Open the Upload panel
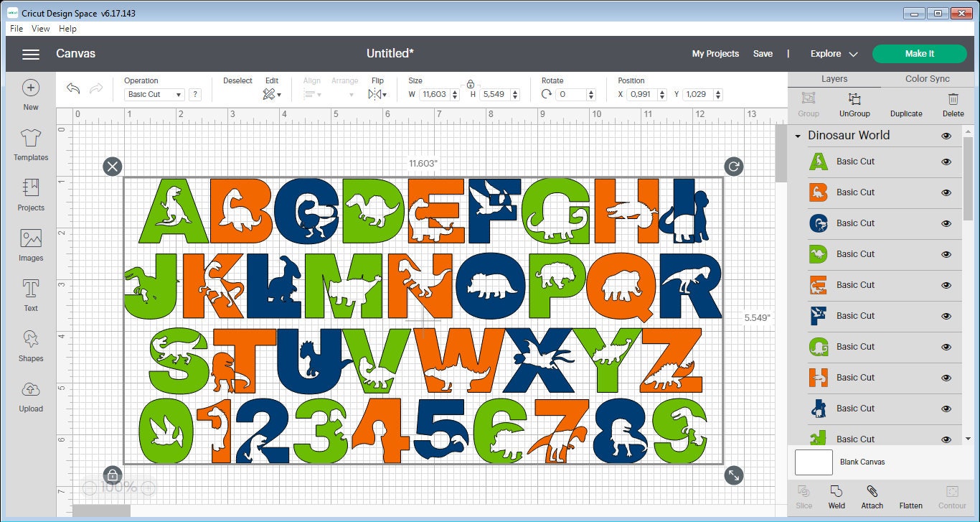The image size is (980, 522). [x=30, y=396]
